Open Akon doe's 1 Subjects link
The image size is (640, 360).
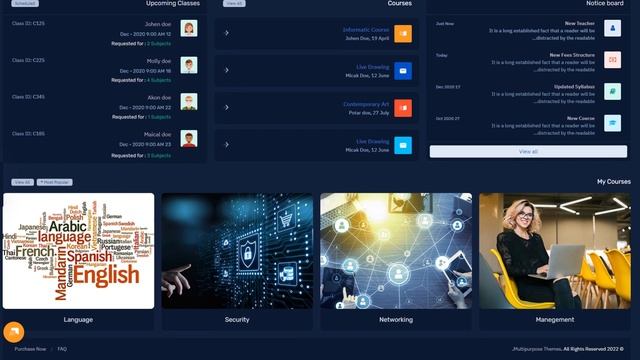159,117
